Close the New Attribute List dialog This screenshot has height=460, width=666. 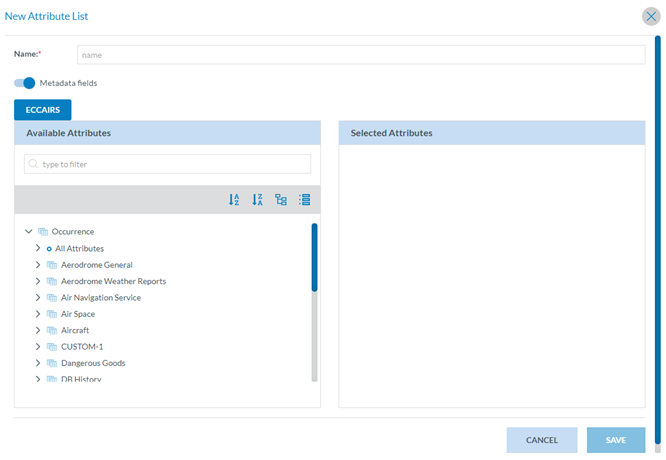point(650,16)
